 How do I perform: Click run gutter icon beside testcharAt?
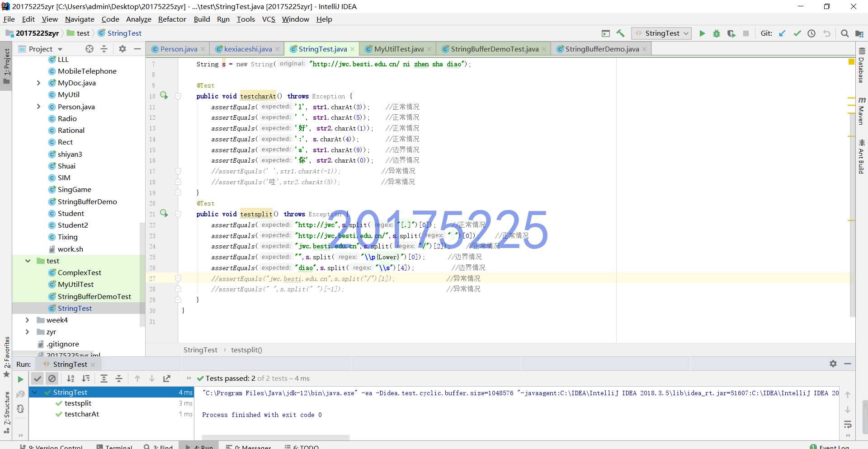[164, 96]
